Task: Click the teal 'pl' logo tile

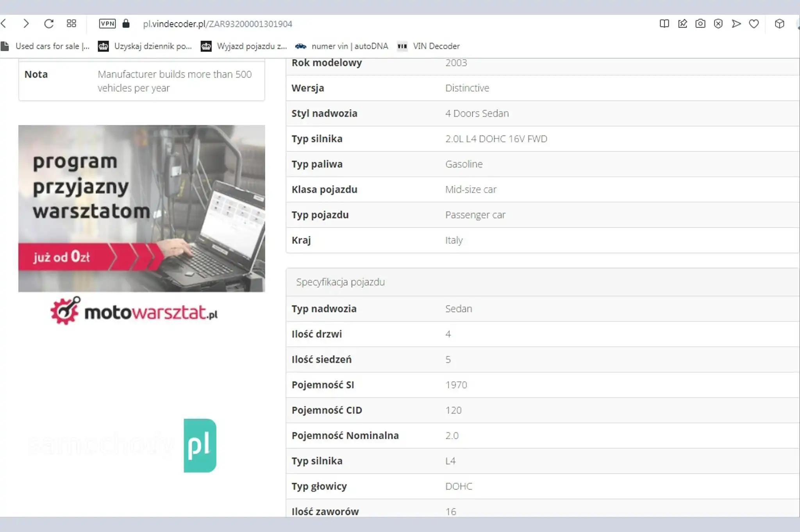Action: [x=200, y=445]
